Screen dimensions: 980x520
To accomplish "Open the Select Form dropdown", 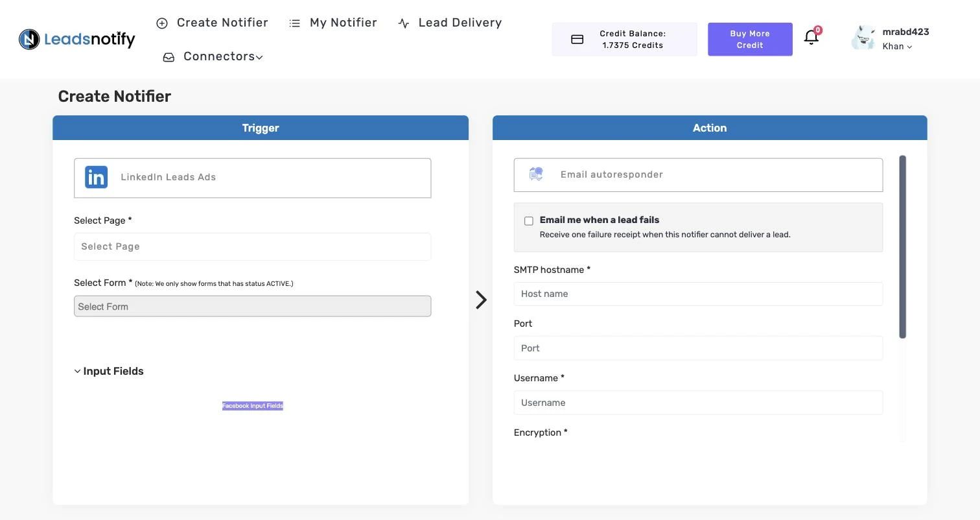I will 252,306.
